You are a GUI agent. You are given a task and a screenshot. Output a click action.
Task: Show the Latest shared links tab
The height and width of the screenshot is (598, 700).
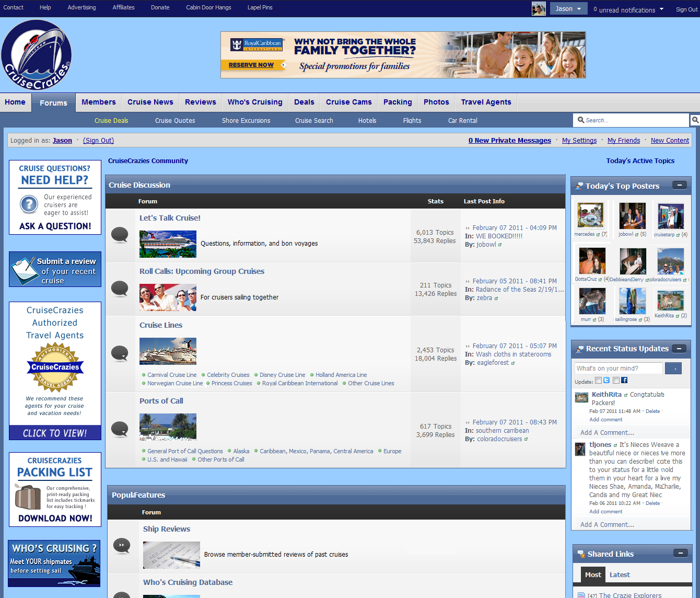click(620, 574)
